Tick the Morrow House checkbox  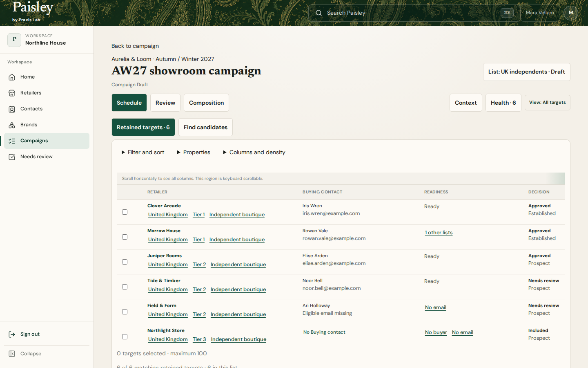[125, 237]
